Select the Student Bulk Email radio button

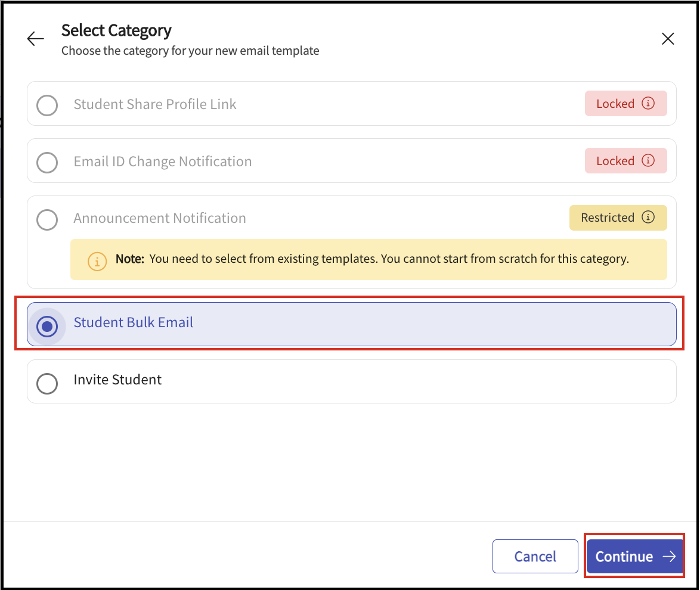point(47,326)
